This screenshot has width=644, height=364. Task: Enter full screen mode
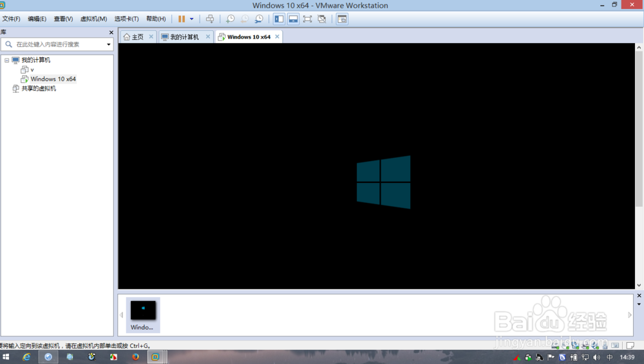point(307,19)
